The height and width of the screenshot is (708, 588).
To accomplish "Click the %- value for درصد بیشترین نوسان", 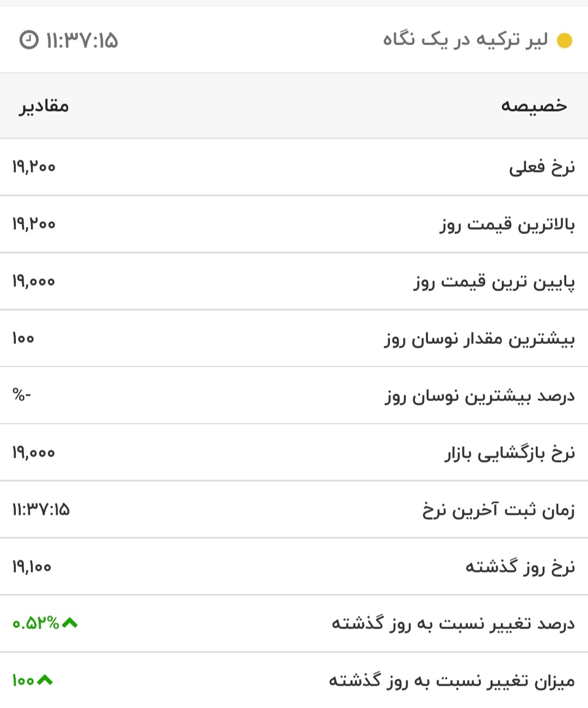I will [22, 395].
